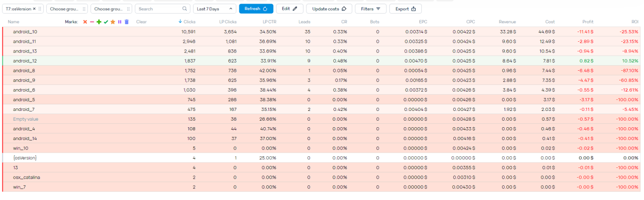The width and height of the screenshot is (644, 200).
Task: Apply the red X mark
Action: 85,22
